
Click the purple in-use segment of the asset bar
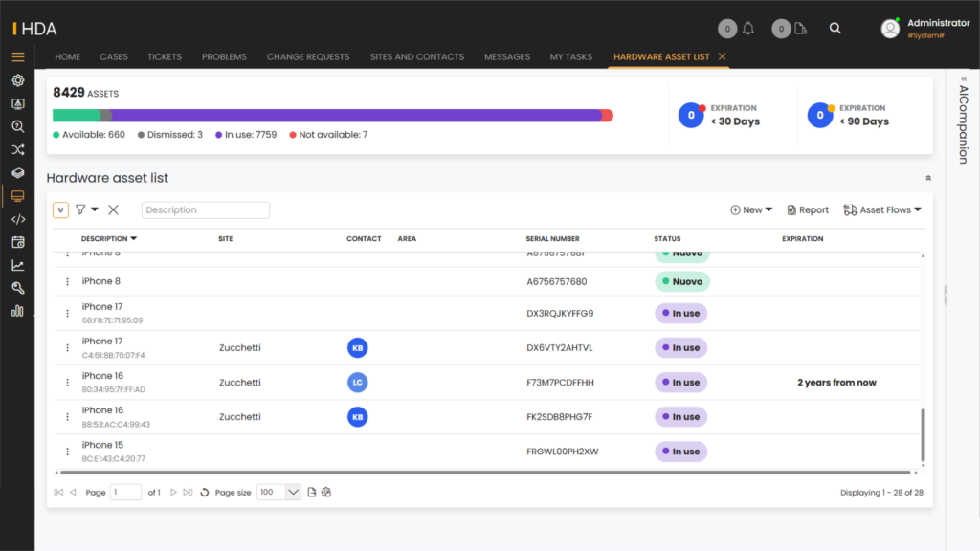[356, 116]
